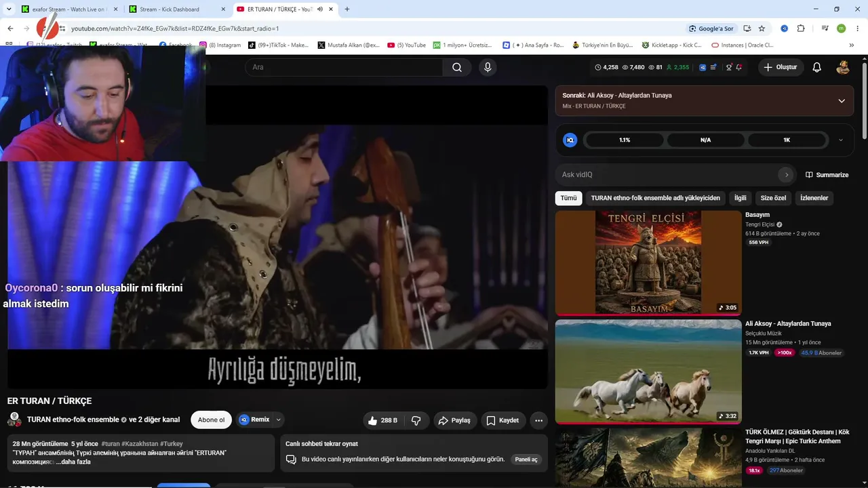
Task: Share the video with 'Paylaş'
Action: [x=455, y=420]
